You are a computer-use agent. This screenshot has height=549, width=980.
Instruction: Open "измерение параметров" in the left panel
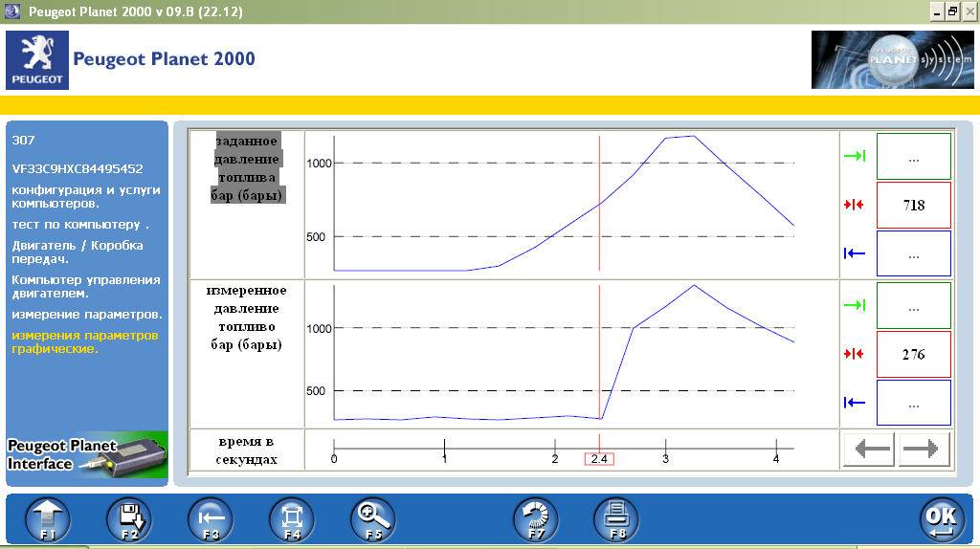(87, 314)
